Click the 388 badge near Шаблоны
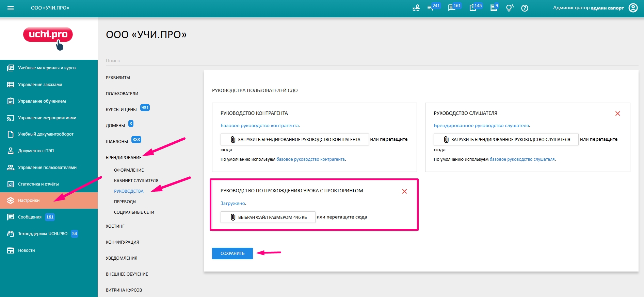This screenshot has width=644, height=297. (x=136, y=140)
